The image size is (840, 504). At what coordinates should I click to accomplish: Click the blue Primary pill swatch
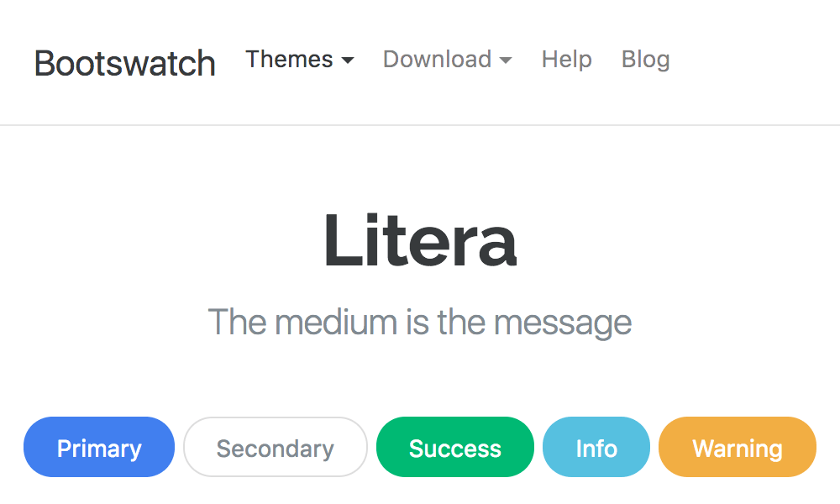98,447
